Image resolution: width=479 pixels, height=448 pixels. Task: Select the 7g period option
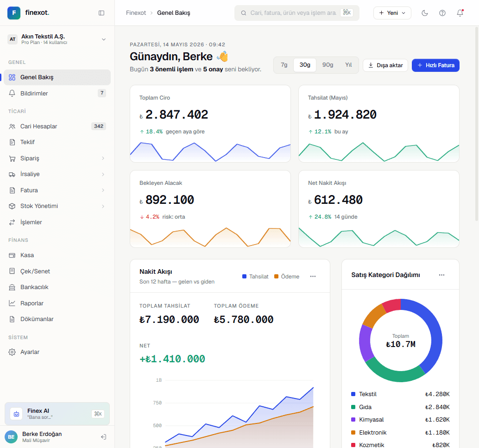[284, 65]
